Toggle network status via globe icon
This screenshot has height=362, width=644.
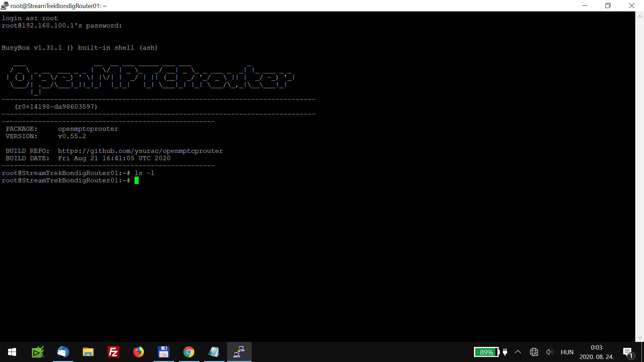click(534, 352)
